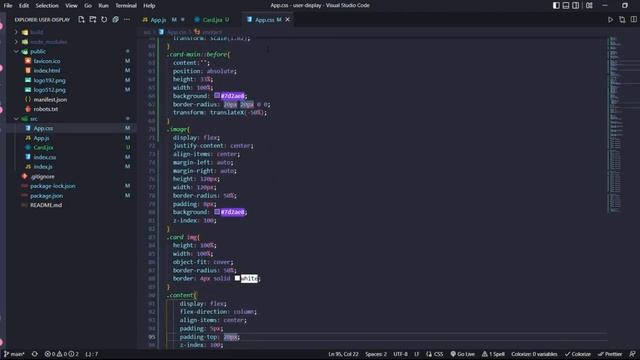Click purple swatch in .card-main::before background
This screenshot has width=640, height=360.
tap(217, 96)
